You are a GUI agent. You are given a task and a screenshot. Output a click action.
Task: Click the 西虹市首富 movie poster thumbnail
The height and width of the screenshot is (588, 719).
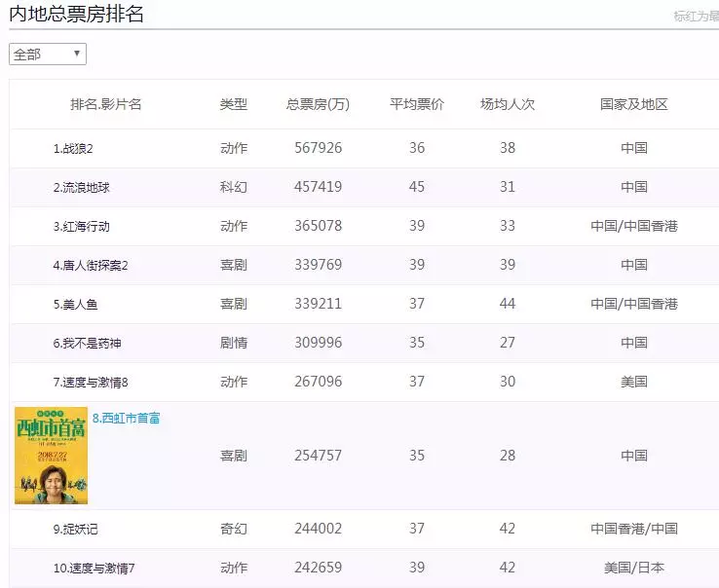[x=51, y=455]
